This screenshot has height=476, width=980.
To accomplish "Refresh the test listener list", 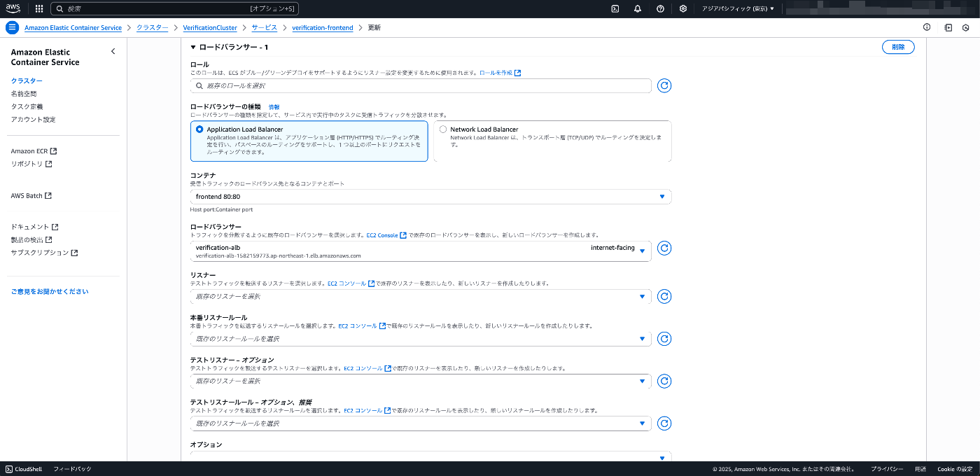I will pyautogui.click(x=664, y=381).
